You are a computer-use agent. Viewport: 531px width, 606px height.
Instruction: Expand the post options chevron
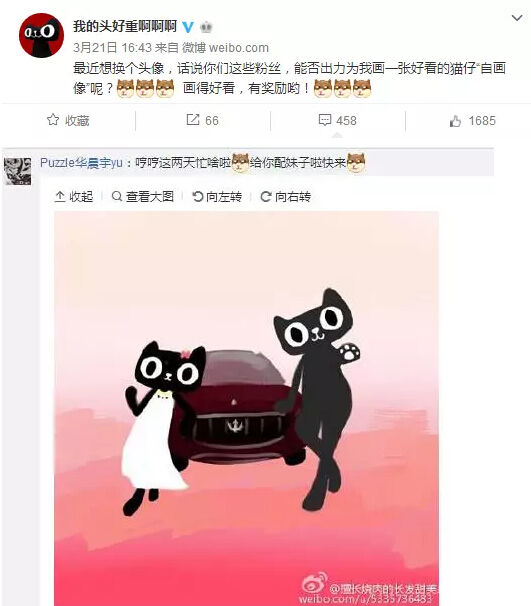[x=517, y=18]
